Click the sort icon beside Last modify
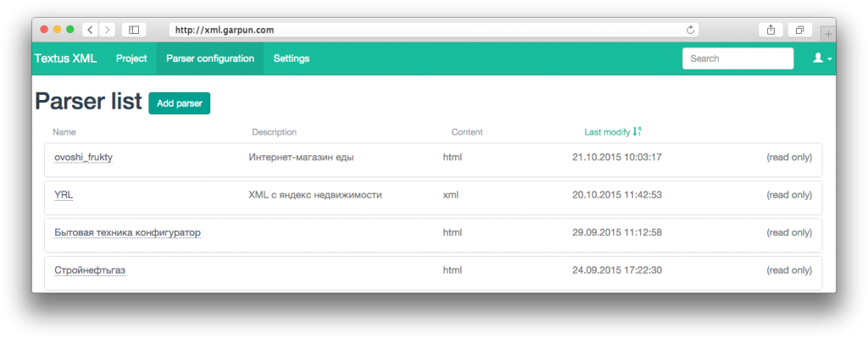 [637, 131]
